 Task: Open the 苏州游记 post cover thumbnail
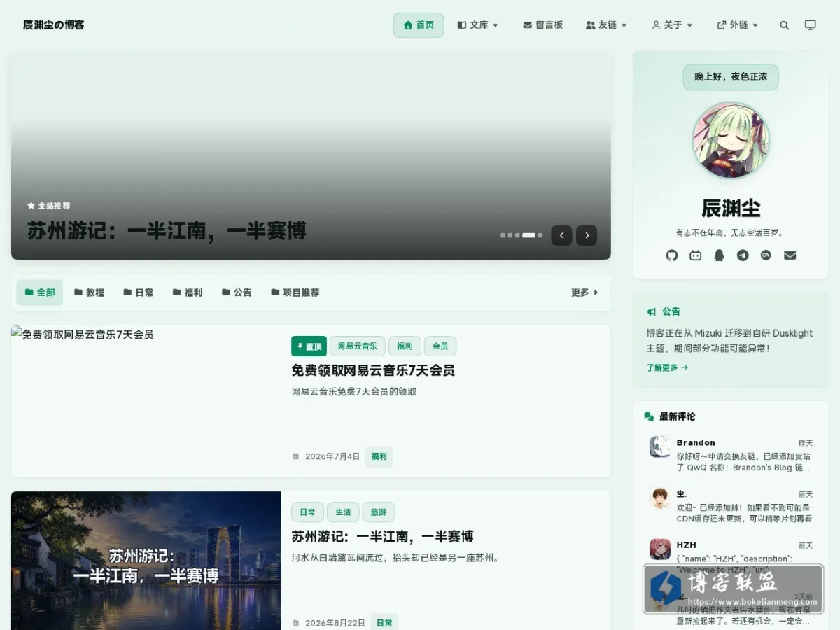(x=146, y=561)
